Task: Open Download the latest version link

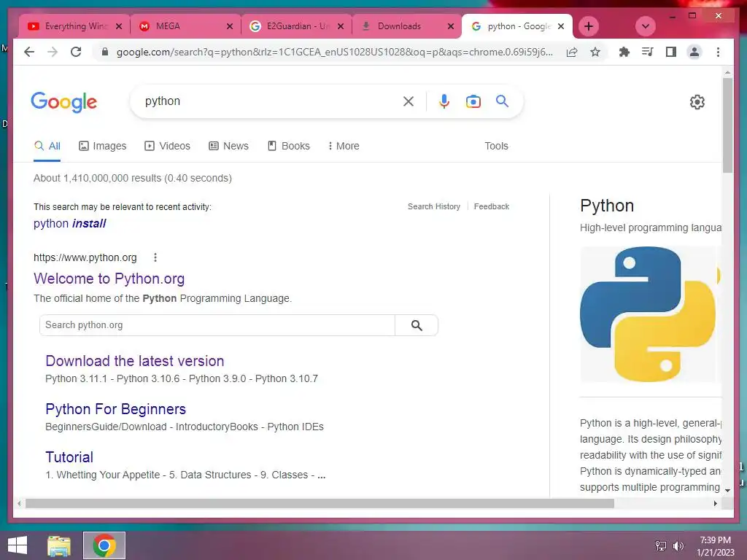Action: coord(135,361)
